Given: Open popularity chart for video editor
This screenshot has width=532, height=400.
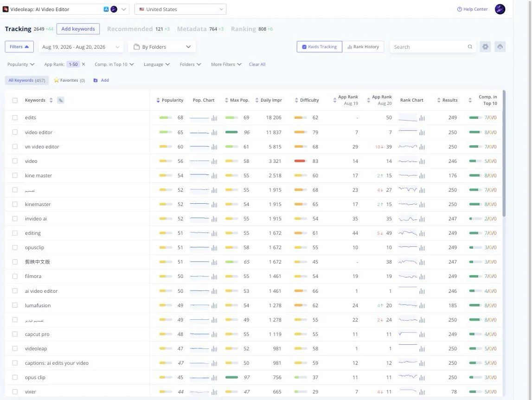Looking at the screenshot, I should (214, 132).
